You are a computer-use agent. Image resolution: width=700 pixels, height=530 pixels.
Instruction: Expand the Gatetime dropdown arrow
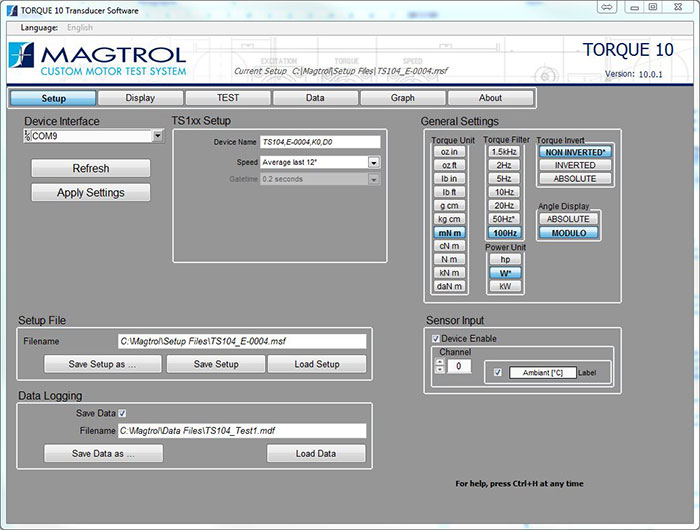[x=374, y=179]
